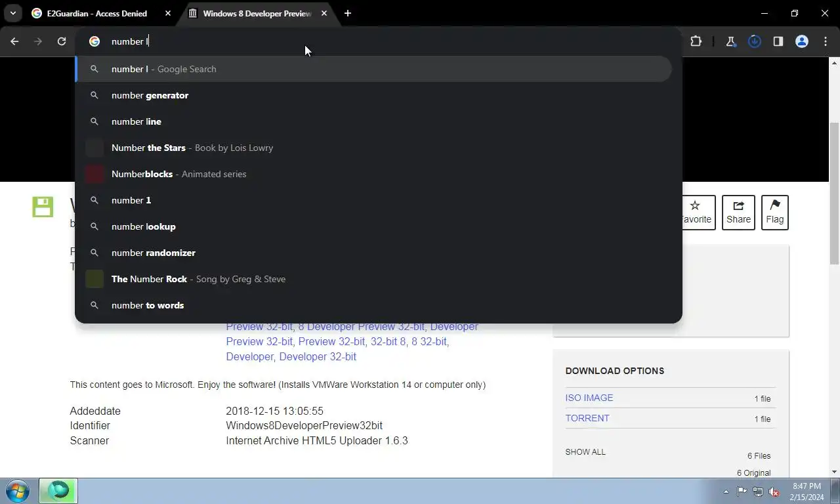
Task: Click the 'Internet Archive HTML5 Uploader 1.6.3' text
Action: 317,441
